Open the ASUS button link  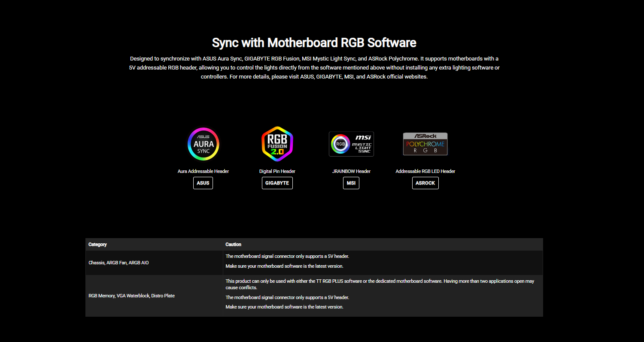(203, 183)
